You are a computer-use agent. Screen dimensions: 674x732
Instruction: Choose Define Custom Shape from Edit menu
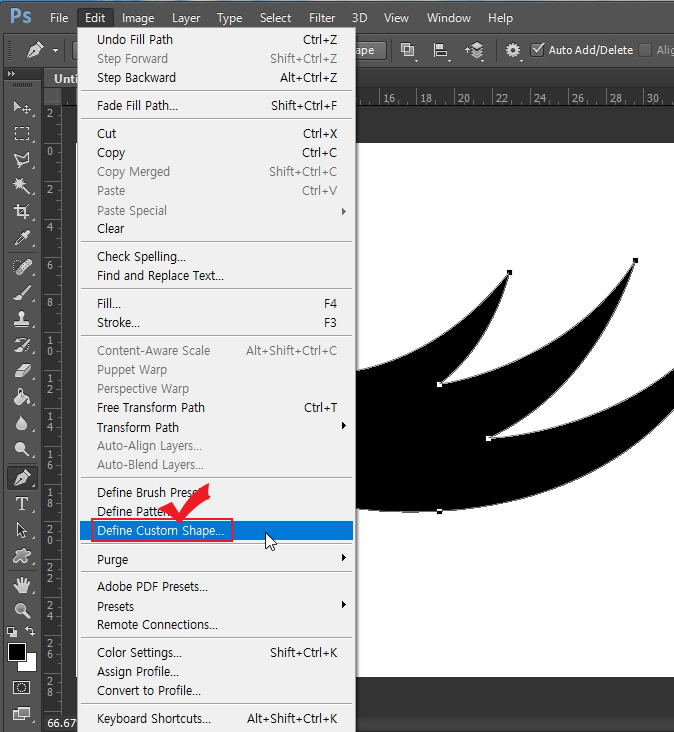tap(216, 531)
